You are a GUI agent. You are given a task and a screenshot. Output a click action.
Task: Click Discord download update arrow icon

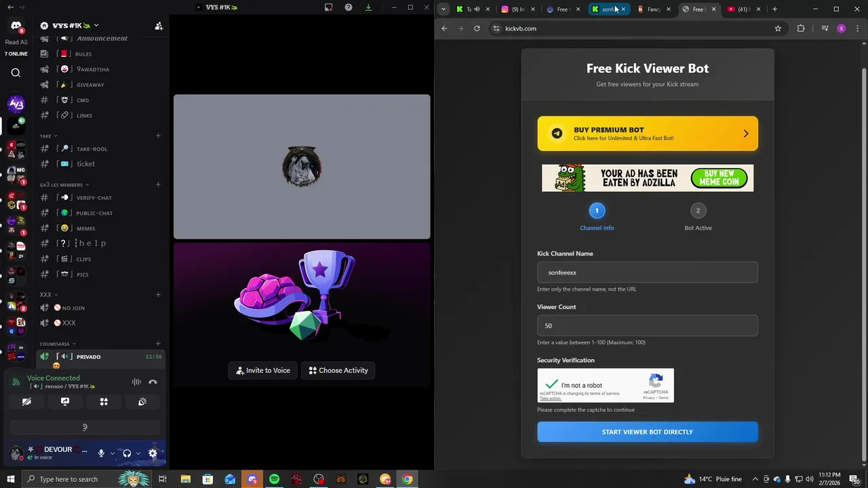coord(368,7)
